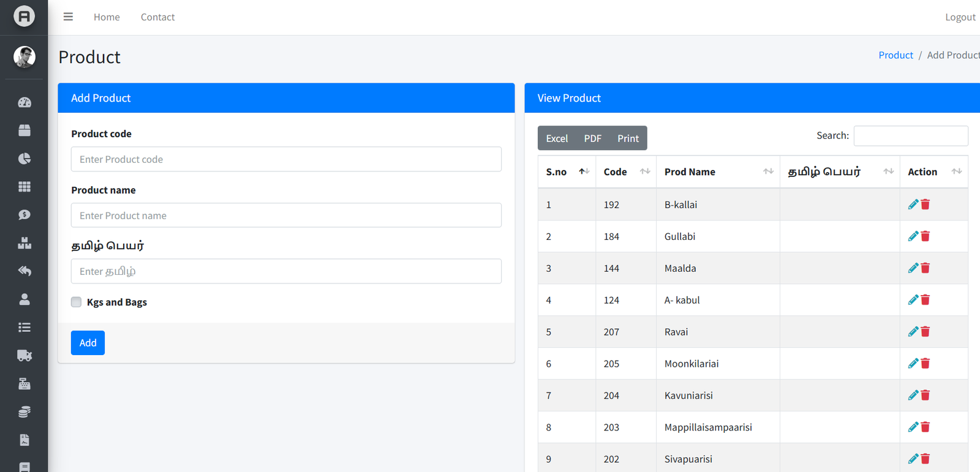980x472 pixels.
Task: Open the pie chart sidebar icon
Action: pyautogui.click(x=24, y=159)
